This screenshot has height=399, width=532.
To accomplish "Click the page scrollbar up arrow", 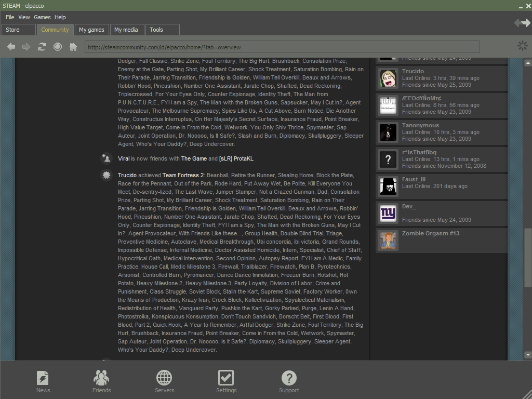I will click(x=528, y=63).
